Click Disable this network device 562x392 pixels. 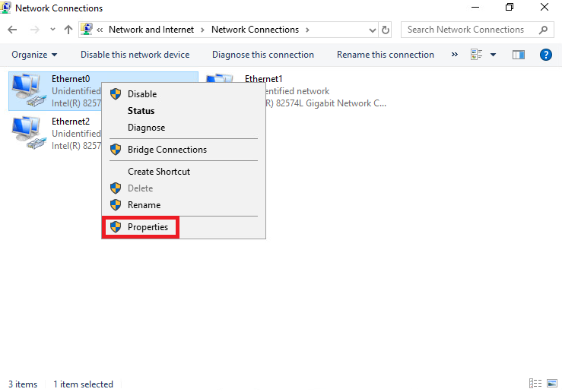coord(135,55)
